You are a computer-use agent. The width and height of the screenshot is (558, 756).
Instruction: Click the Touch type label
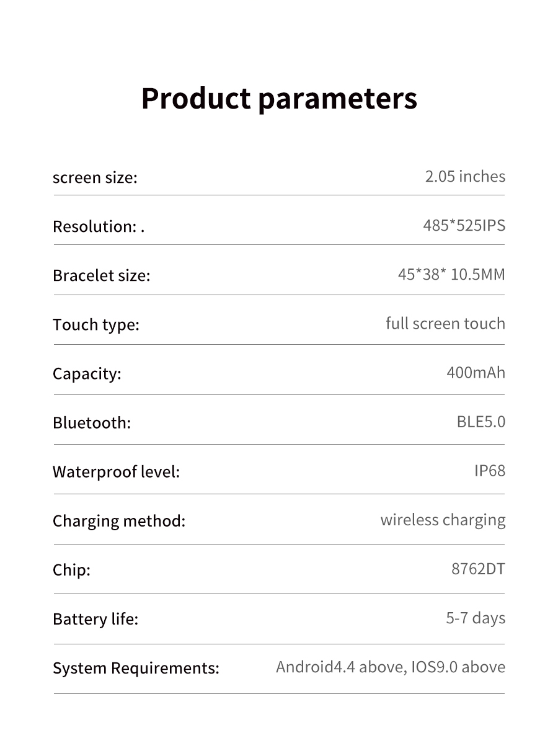(96, 325)
